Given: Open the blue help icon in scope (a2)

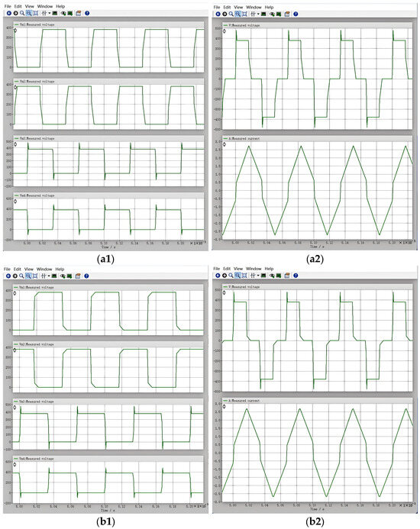Looking at the screenshot, I should click(x=296, y=14).
